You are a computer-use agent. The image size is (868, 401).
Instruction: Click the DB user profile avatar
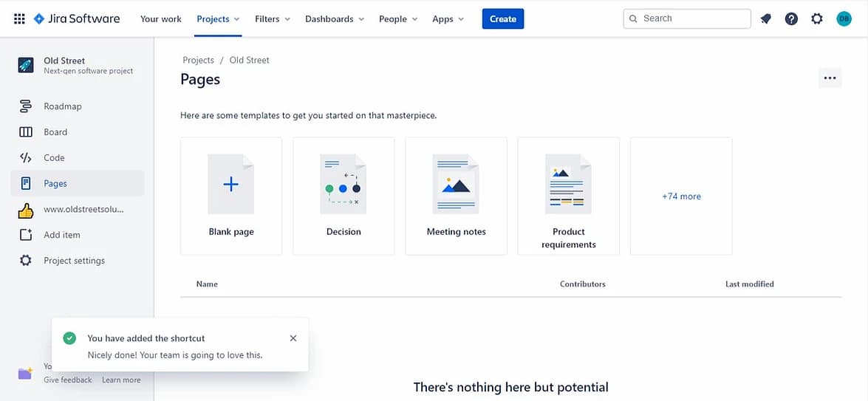coord(844,18)
